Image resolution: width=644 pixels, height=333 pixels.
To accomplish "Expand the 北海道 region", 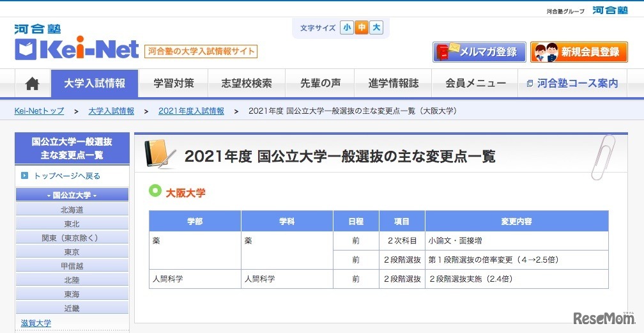I will click(72, 210).
